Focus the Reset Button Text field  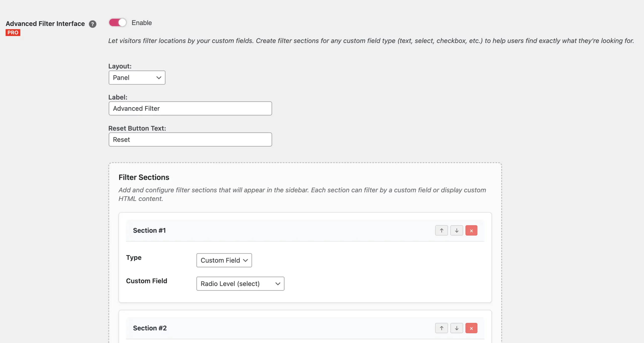pos(190,140)
